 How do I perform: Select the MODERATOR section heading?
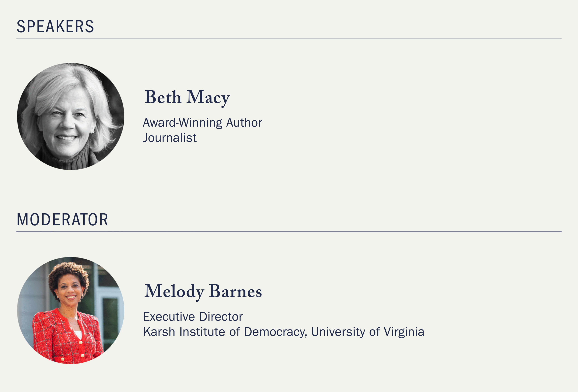coord(62,220)
